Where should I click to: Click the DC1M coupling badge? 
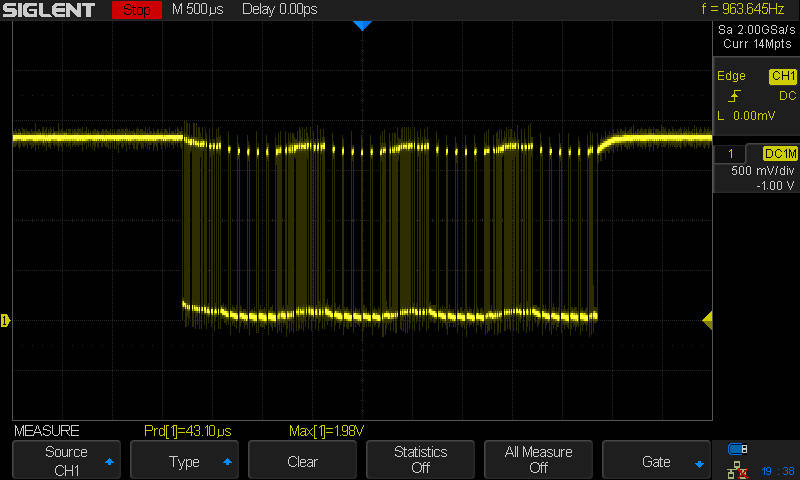point(780,154)
